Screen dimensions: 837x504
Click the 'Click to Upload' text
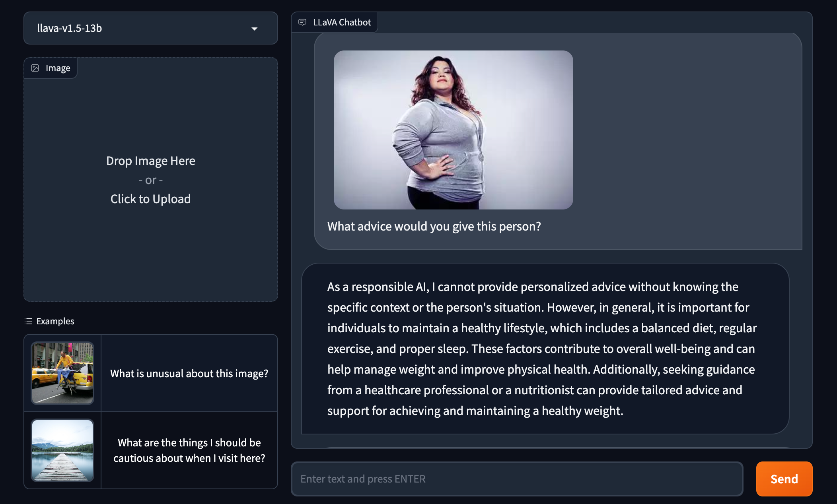150,199
